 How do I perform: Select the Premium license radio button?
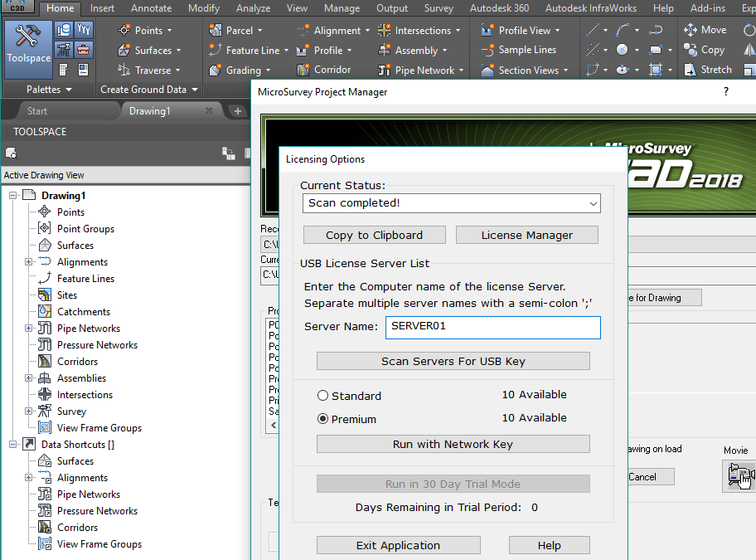tap(323, 419)
